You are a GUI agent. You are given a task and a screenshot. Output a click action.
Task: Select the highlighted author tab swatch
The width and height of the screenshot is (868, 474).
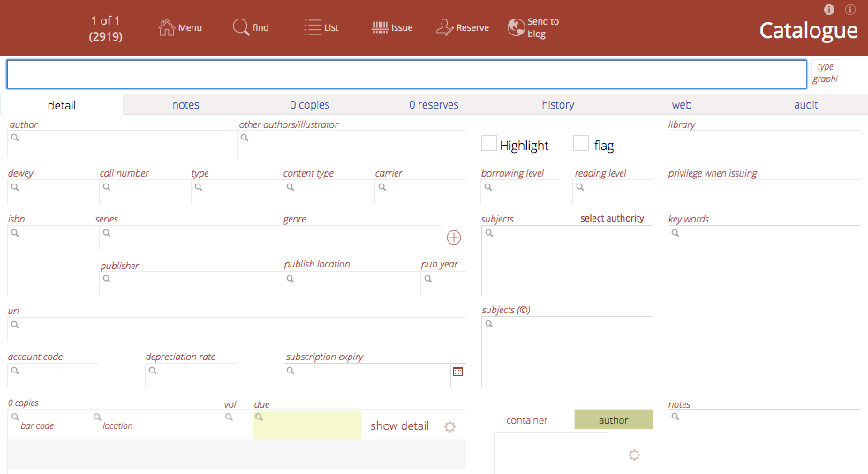(x=613, y=420)
